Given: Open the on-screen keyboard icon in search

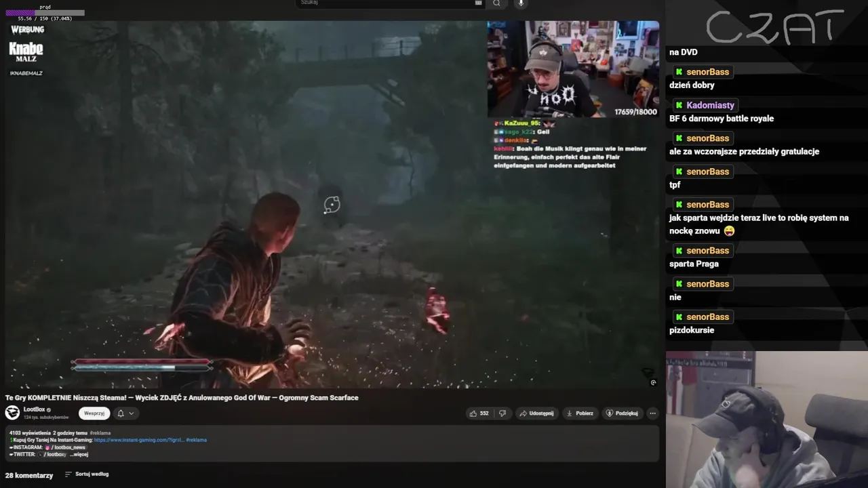Looking at the screenshot, I should coord(478,3).
